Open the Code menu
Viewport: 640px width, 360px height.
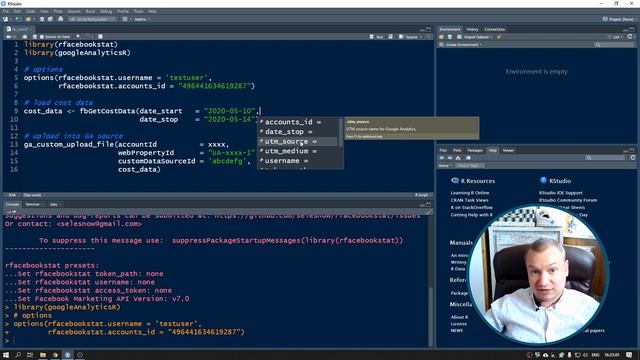tap(31, 11)
